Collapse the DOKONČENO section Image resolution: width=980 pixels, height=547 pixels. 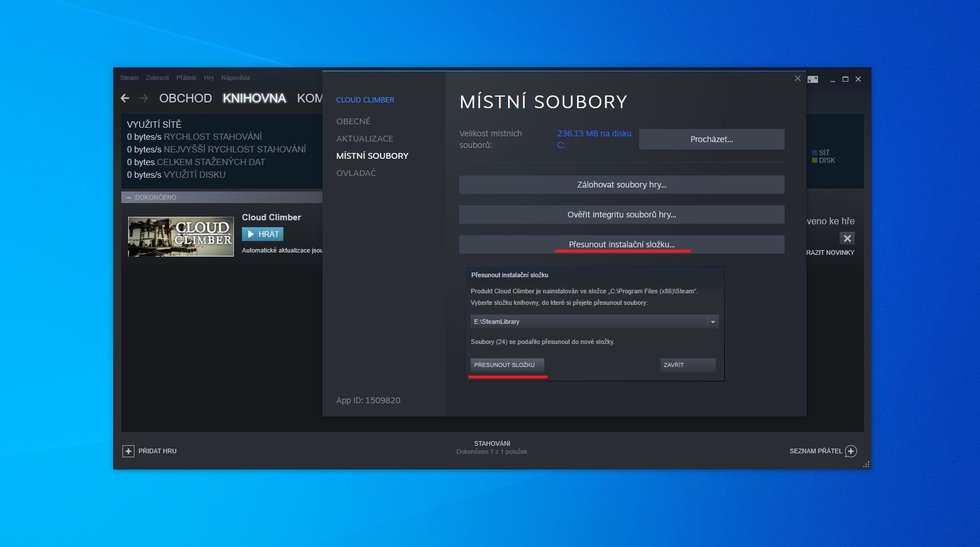129,197
